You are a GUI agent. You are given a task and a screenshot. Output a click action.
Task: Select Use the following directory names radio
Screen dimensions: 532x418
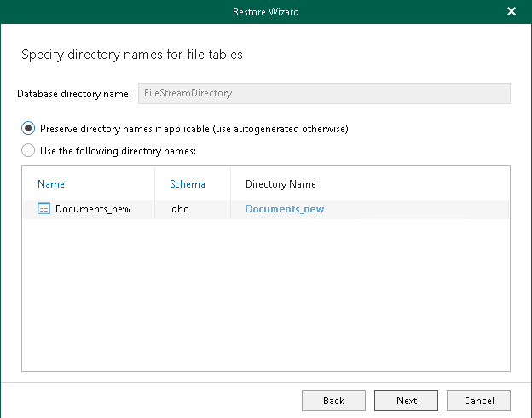pyautogui.click(x=29, y=151)
